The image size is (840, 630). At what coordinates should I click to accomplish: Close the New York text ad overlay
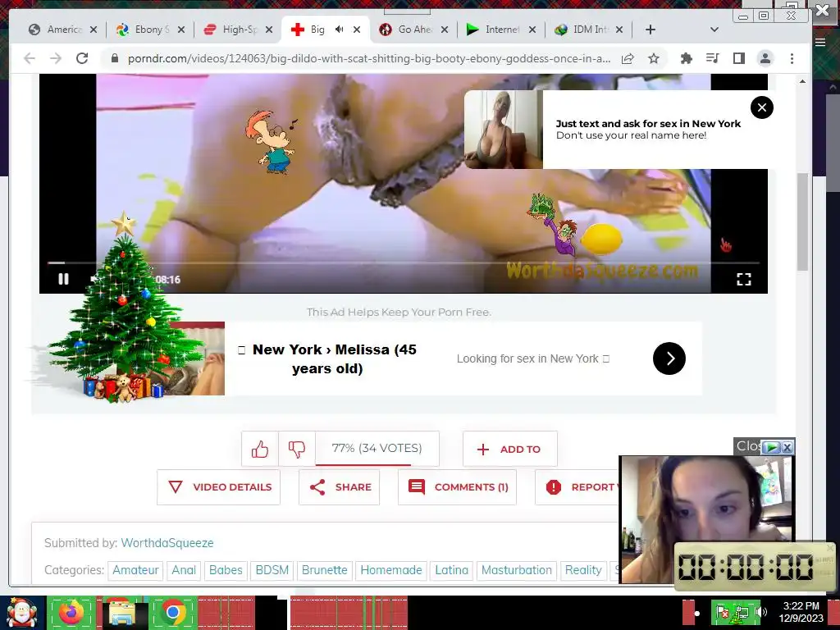762,107
